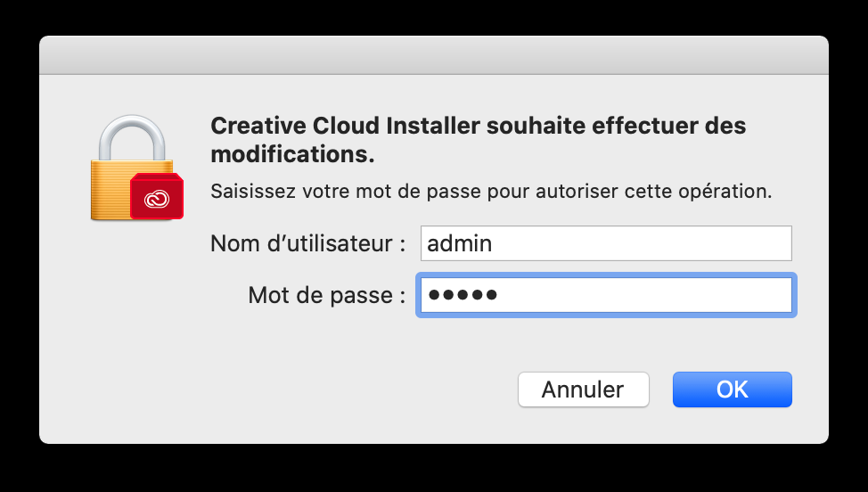Focus the Mot de passe field
Screen dimensions: 868x492
click(606, 296)
